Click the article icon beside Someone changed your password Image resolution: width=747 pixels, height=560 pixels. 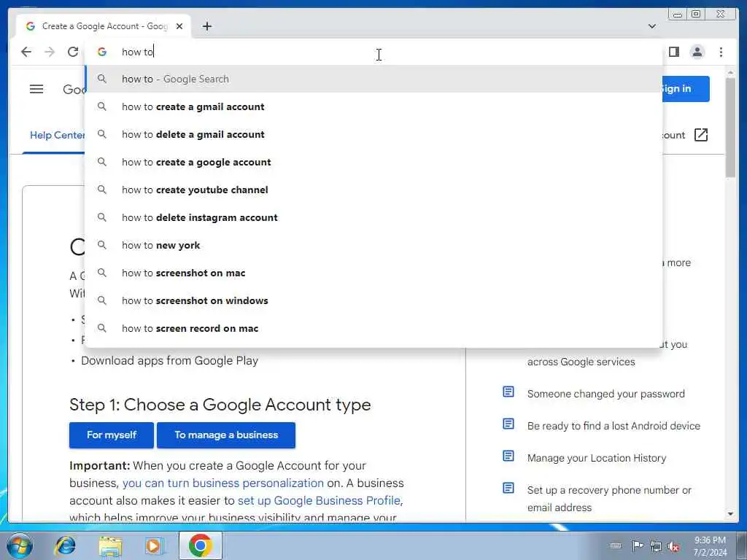tap(508, 392)
